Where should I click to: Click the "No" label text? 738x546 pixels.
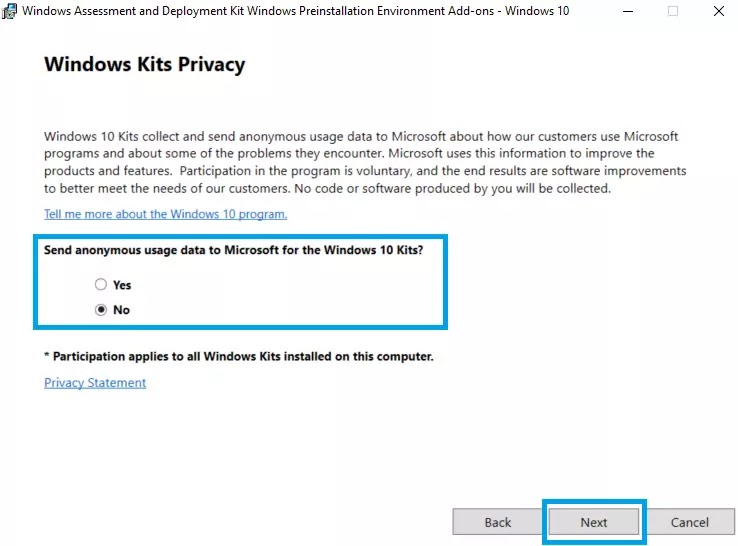point(121,310)
